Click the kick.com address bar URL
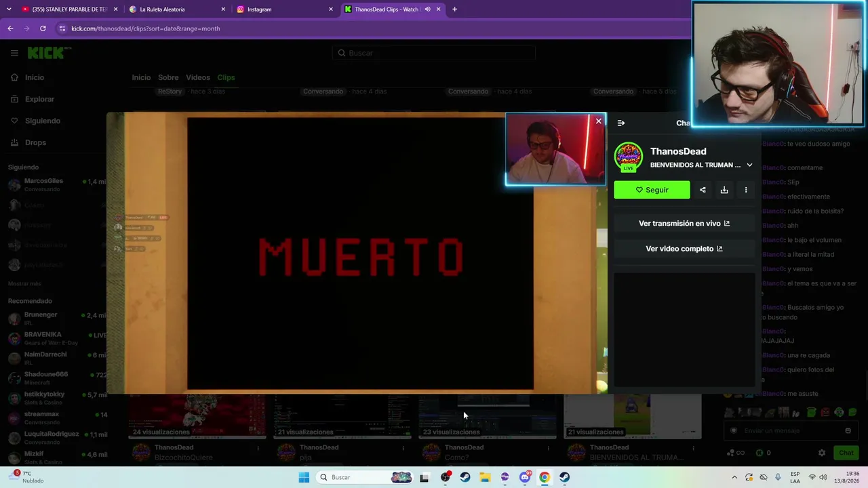The image size is (868, 488). point(146,28)
